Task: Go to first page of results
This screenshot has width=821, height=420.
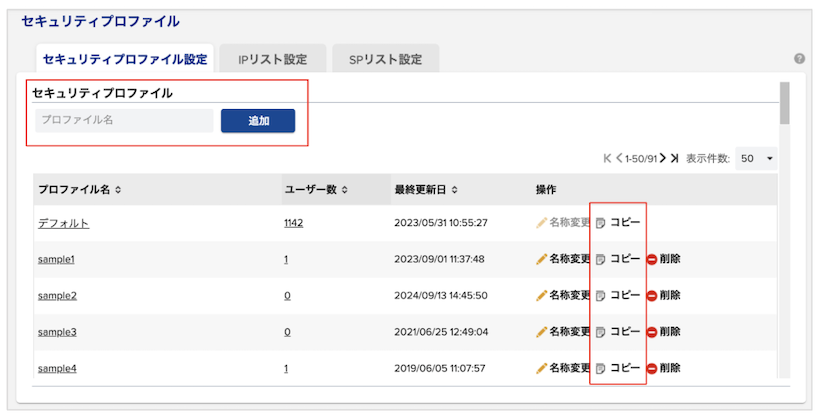Action: (607, 158)
